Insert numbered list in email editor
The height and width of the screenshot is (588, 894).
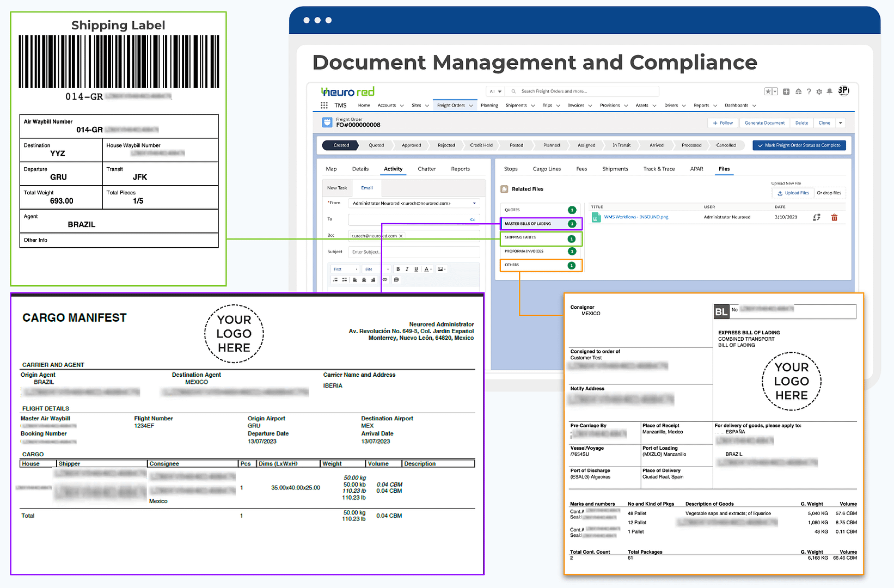point(335,280)
